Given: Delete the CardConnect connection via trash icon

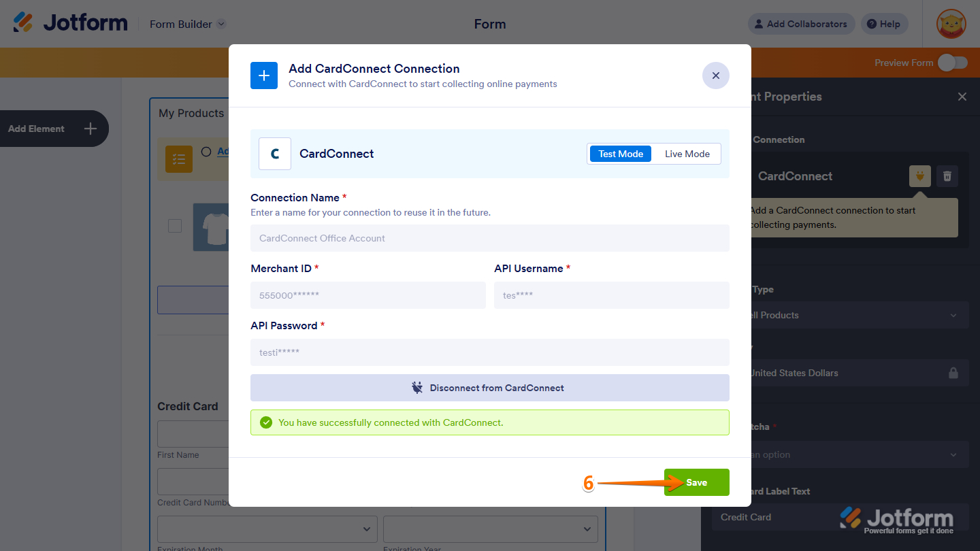Looking at the screenshot, I should [947, 176].
